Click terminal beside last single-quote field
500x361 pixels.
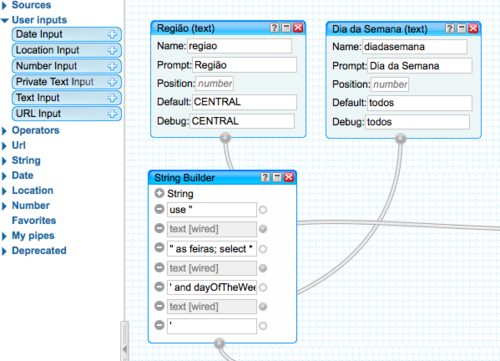point(263,326)
